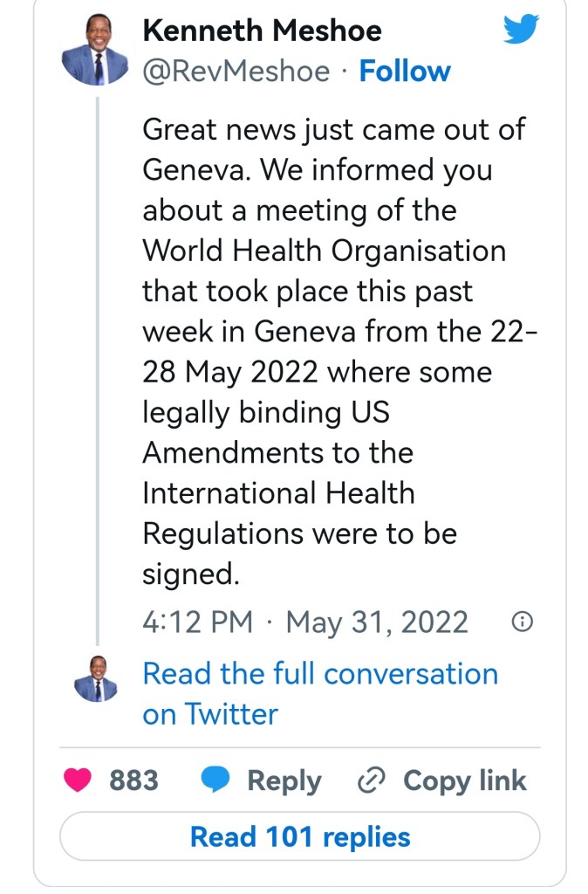The width and height of the screenshot is (588, 894).
Task: Open the 4:12 PM timestamp
Action: [x=197, y=622]
